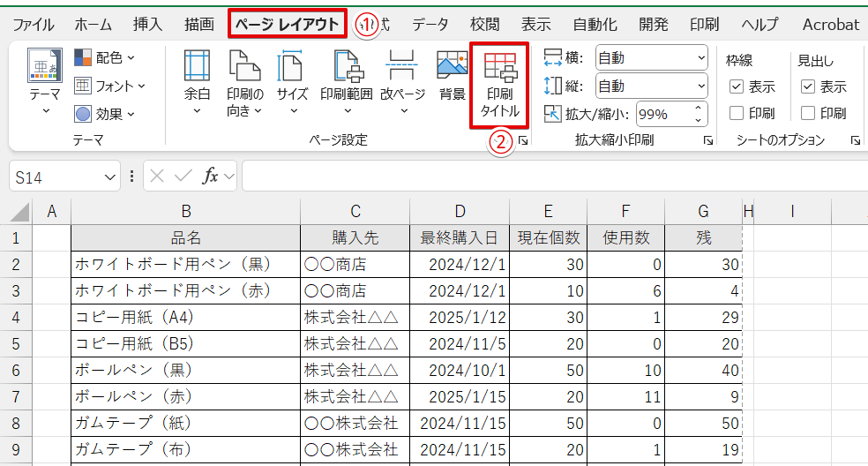The image size is (868, 466).
Task: Click the 最終購入日 header cell
Action: 460,237
